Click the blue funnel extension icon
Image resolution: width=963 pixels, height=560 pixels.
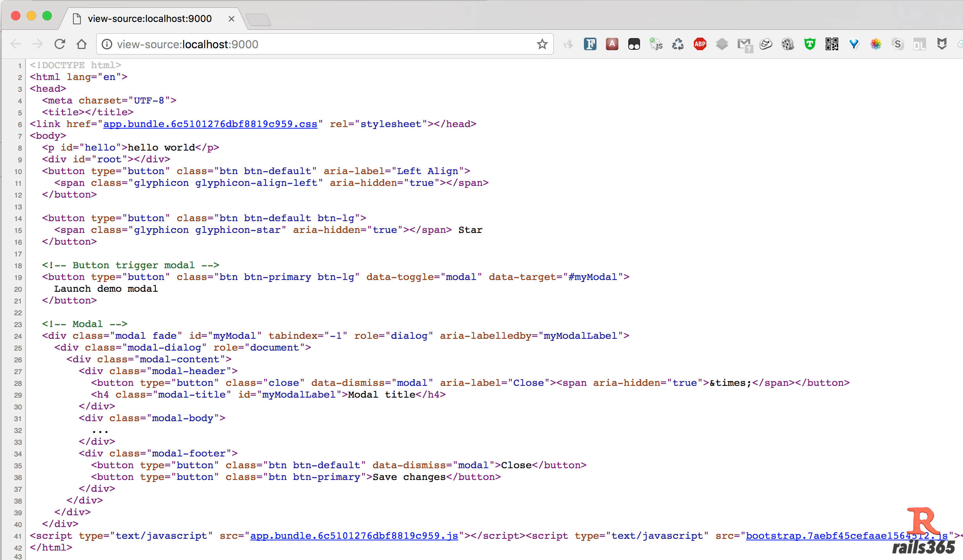[x=854, y=44]
